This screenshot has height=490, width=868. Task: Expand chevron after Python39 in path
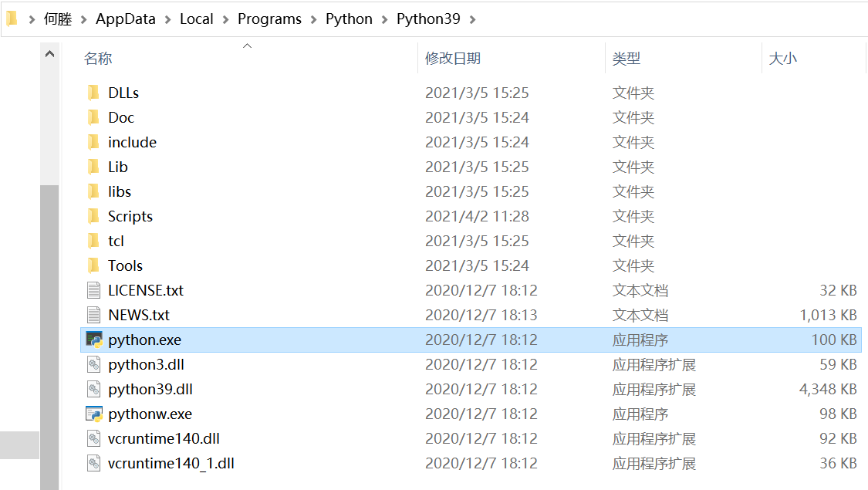coord(472,19)
